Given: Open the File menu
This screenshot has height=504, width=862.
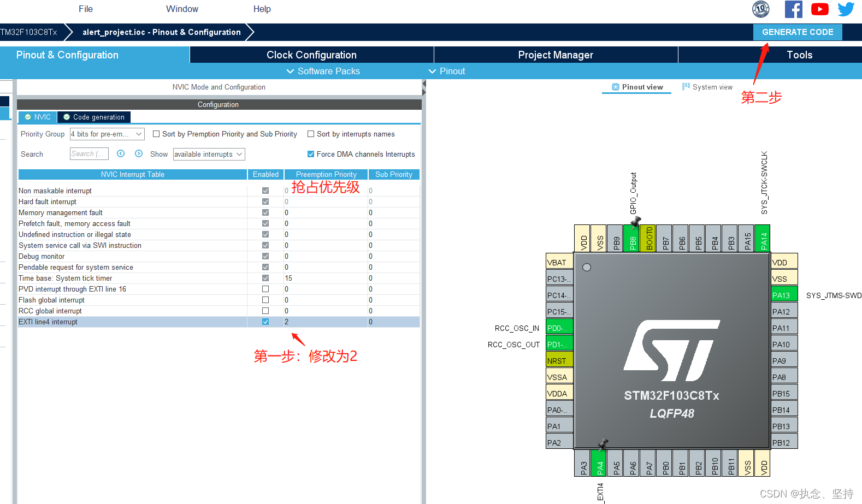Looking at the screenshot, I should 86,9.
